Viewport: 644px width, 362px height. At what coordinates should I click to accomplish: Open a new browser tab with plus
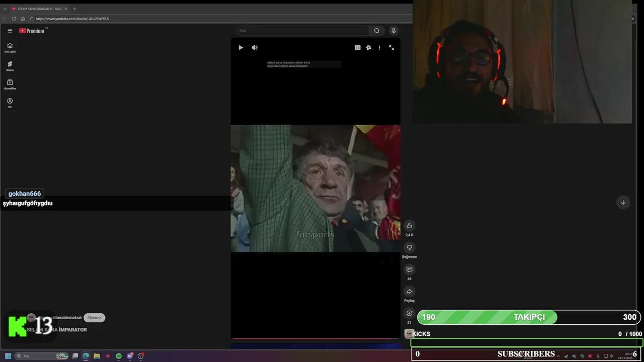click(x=74, y=9)
